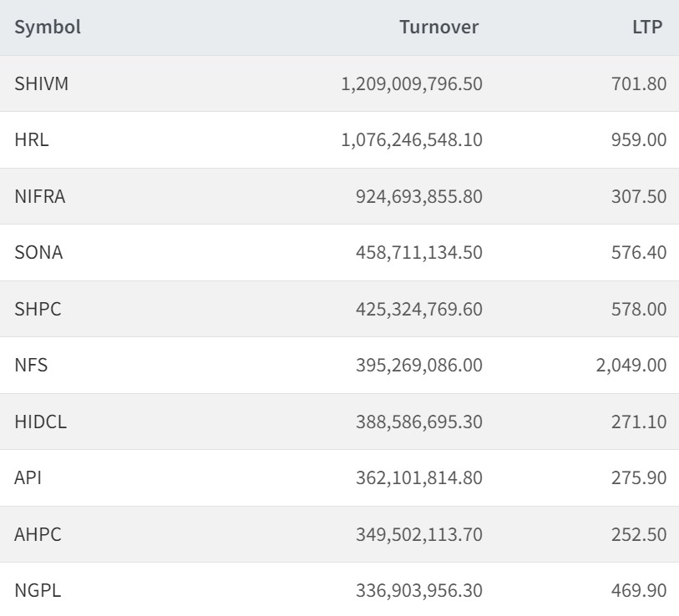Click the HIDCL symbol
The width and height of the screenshot is (679, 616).
click(40, 422)
